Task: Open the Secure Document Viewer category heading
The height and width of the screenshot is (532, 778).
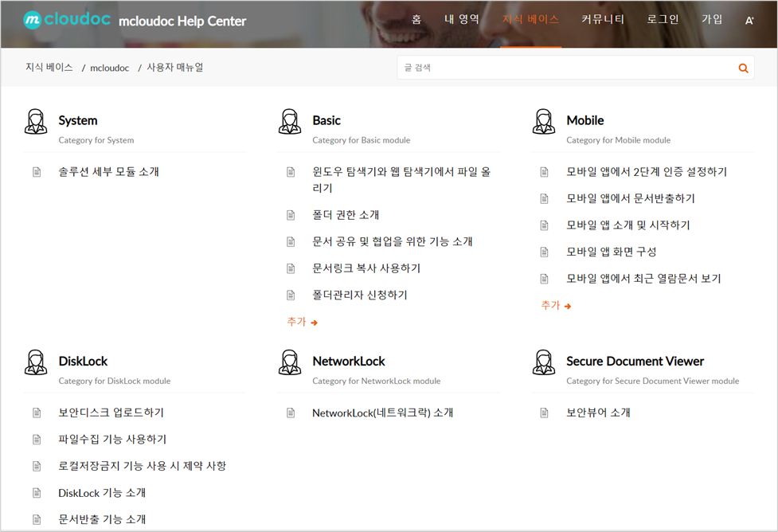Action: coord(635,362)
